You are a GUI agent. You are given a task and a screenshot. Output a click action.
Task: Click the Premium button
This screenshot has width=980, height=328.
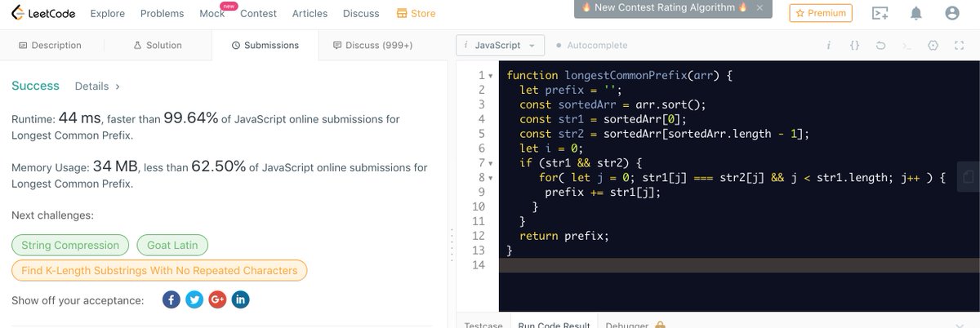[821, 13]
